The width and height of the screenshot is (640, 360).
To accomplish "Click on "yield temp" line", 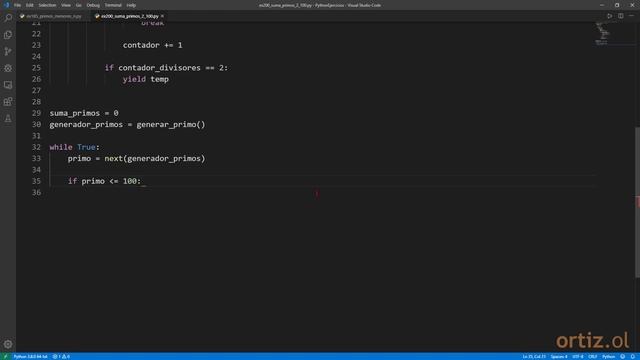I will pyautogui.click(x=146, y=79).
